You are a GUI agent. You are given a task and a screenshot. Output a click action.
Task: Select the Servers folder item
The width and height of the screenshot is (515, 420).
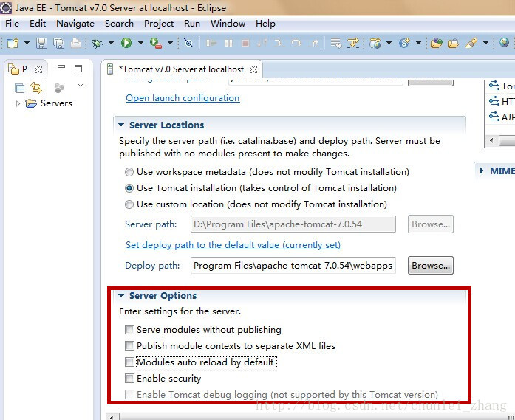[x=49, y=103]
